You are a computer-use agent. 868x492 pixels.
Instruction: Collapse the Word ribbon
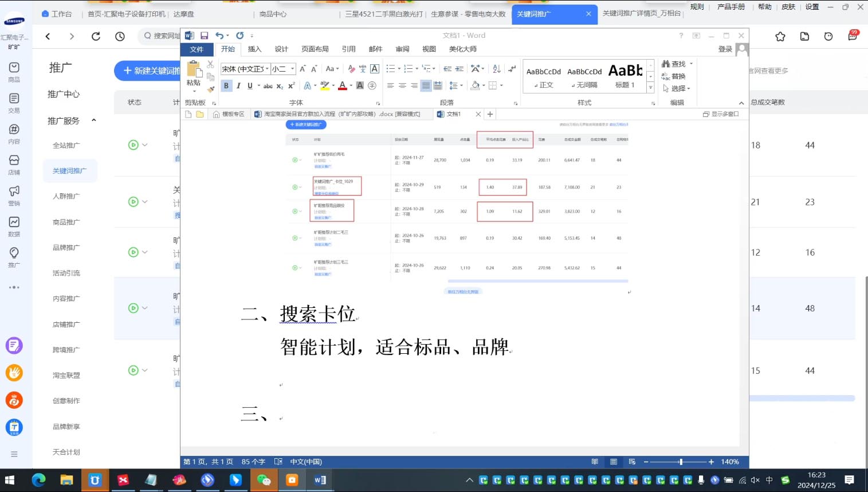(741, 103)
